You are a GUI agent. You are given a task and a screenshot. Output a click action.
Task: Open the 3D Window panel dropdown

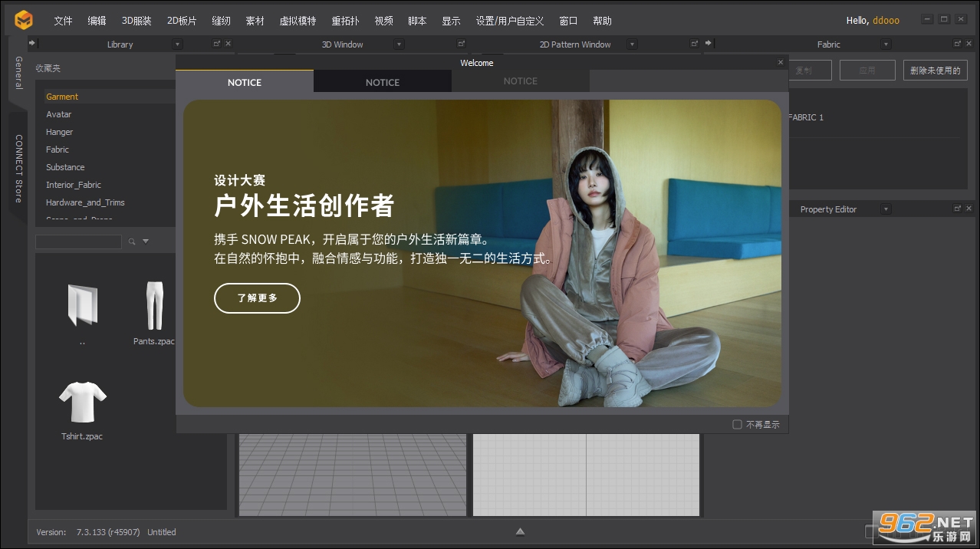coord(399,44)
